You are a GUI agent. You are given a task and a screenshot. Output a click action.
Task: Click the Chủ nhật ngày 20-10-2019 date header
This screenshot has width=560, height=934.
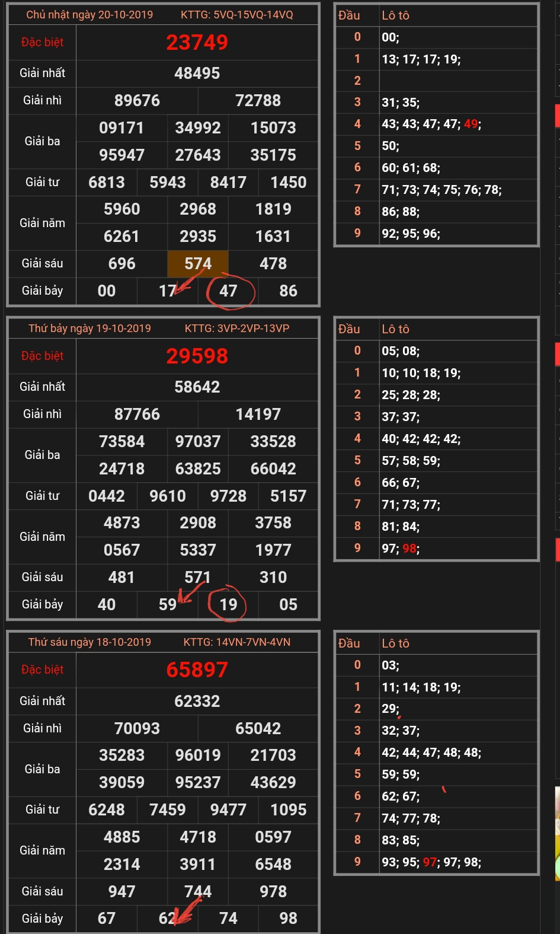(89, 15)
